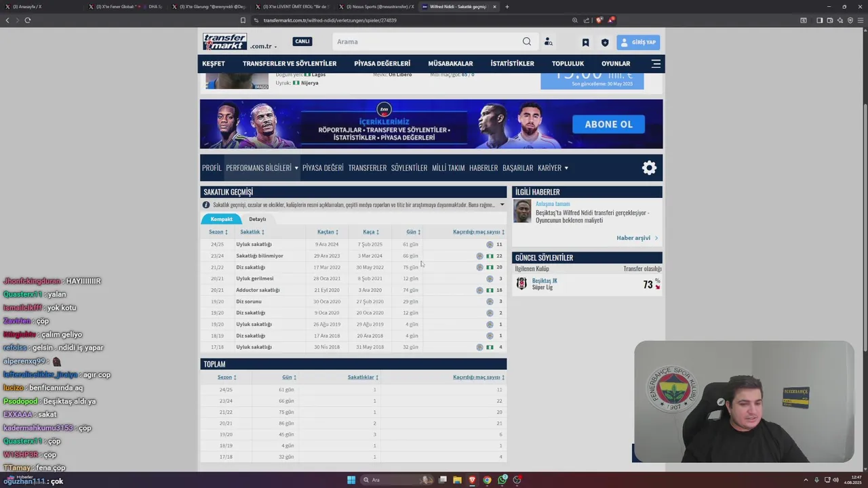
Task: Open the Windows Start menu
Action: (x=351, y=480)
